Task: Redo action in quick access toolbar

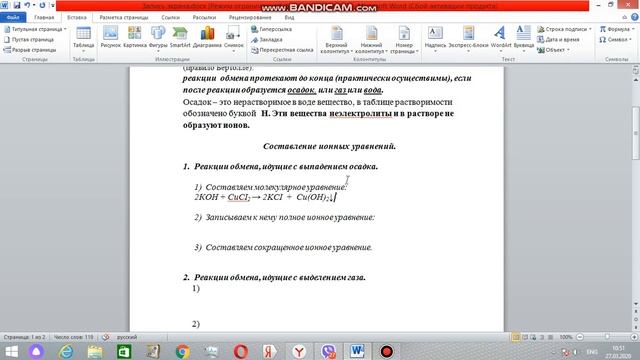Action: pyautogui.click(x=42, y=5)
